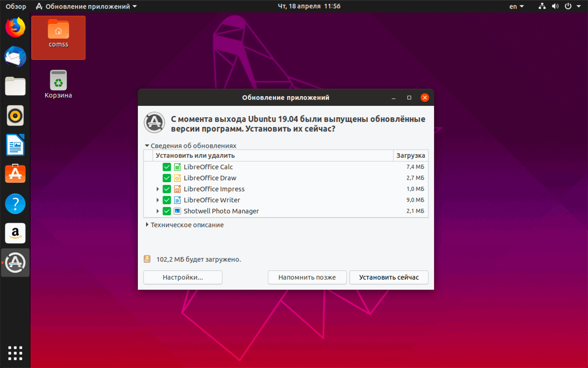The width and height of the screenshot is (588, 368).
Task: Open Ubuntu Software from the dock
Action: pyautogui.click(x=15, y=174)
